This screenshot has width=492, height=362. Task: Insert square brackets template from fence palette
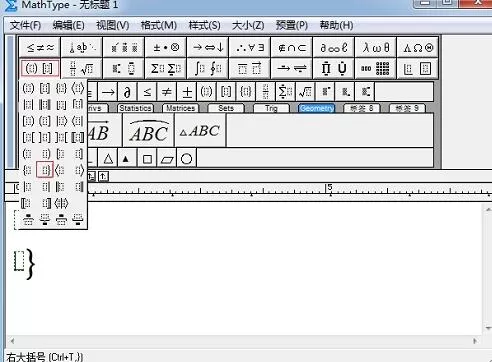pos(45,89)
